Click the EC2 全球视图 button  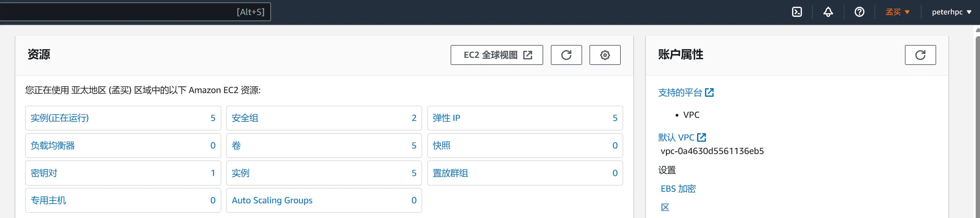pos(497,55)
